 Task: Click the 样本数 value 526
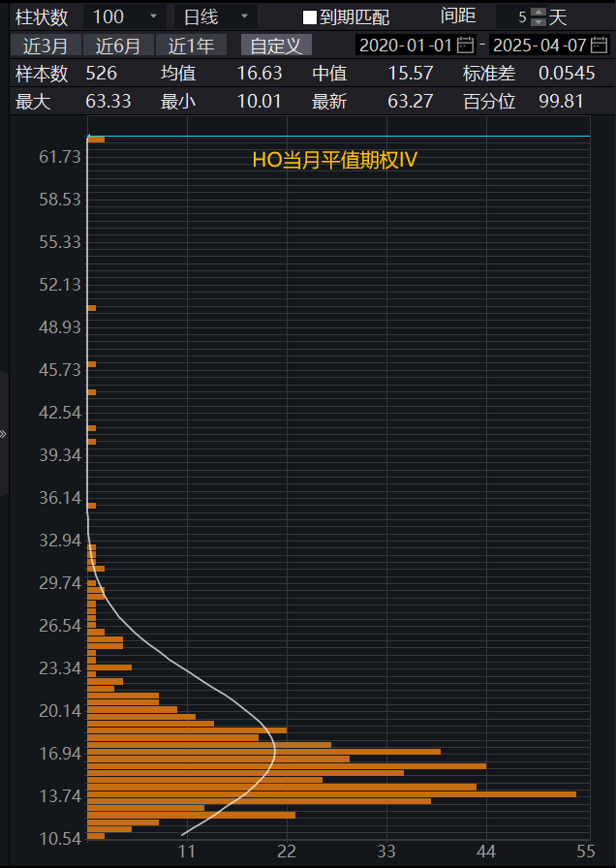pyautogui.click(x=102, y=73)
